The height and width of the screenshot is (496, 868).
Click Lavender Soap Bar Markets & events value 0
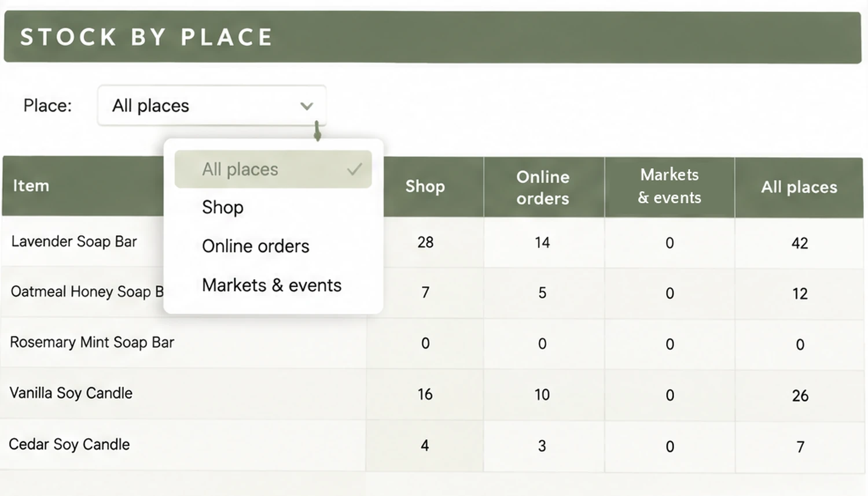point(670,243)
